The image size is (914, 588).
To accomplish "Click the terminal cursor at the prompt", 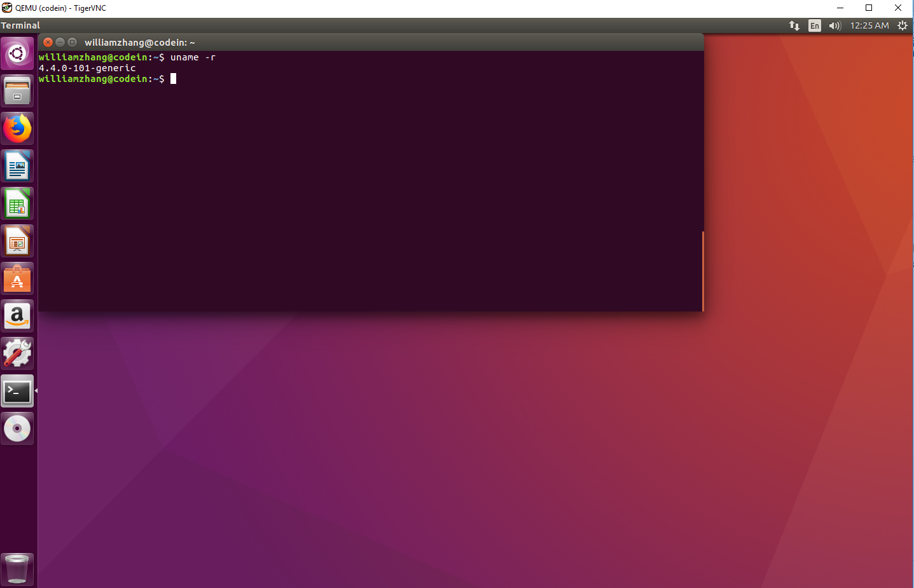I will (173, 79).
